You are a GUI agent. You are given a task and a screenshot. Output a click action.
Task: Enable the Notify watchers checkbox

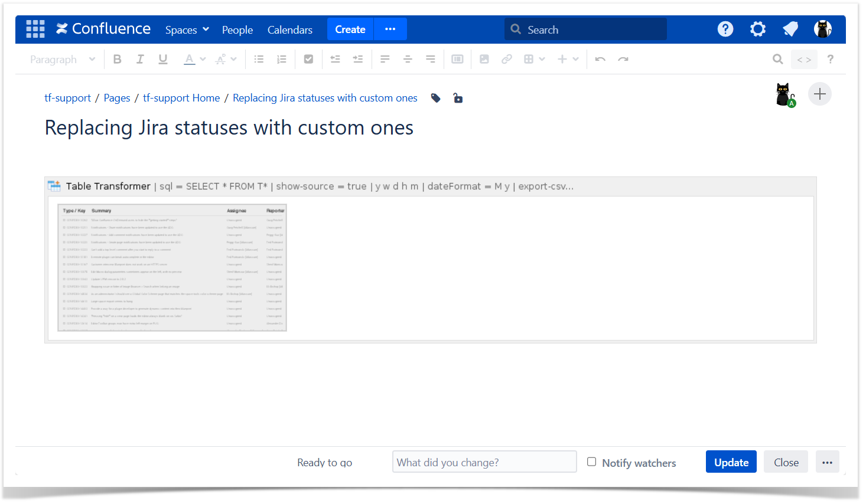tap(591, 462)
